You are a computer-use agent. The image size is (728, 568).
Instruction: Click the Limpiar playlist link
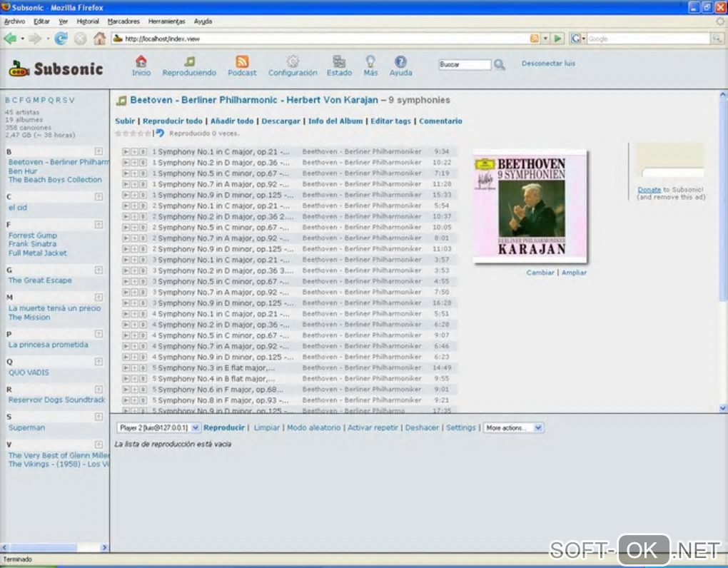[267, 428]
